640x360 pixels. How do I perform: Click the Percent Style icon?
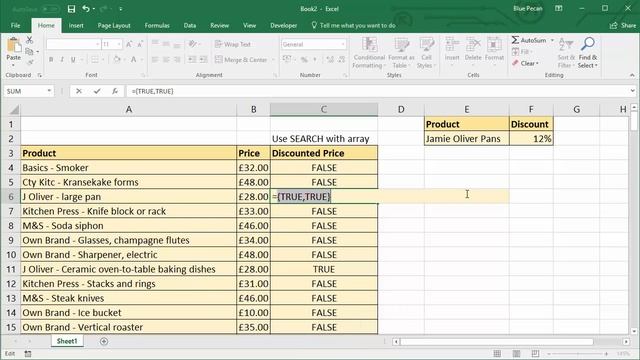click(304, 60)
